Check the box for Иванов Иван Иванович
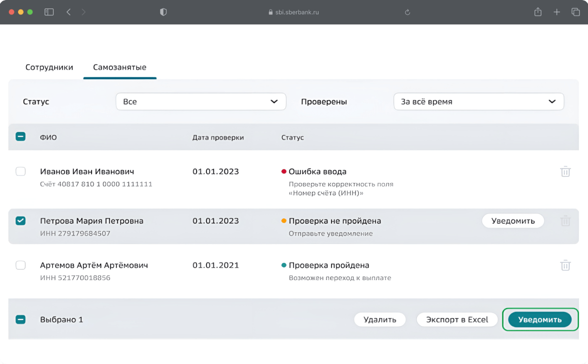The width and height of the screenshot is (588, 364). click(20, 171)
